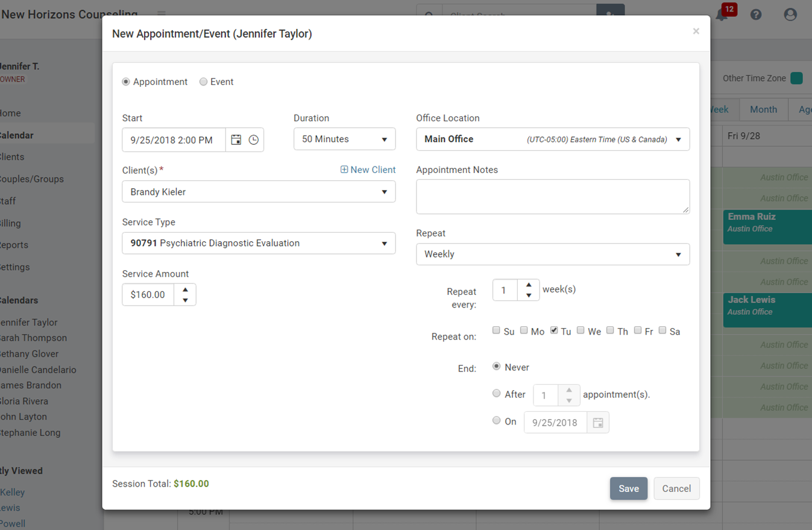Open the sidebar hamburger menu
The image size is (812, 530).
(x=161, y=13)
